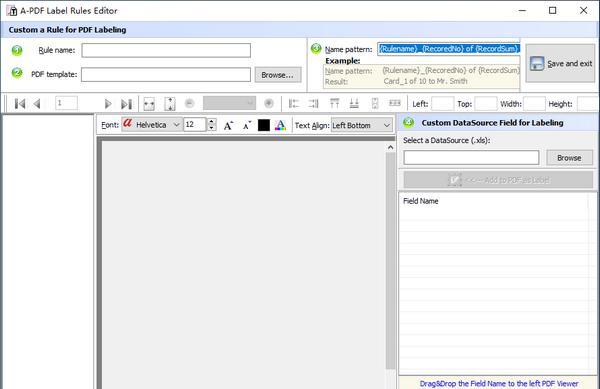Align selected labels to bottom
This screenshot has width=600, height=389.
coord(354,103)
